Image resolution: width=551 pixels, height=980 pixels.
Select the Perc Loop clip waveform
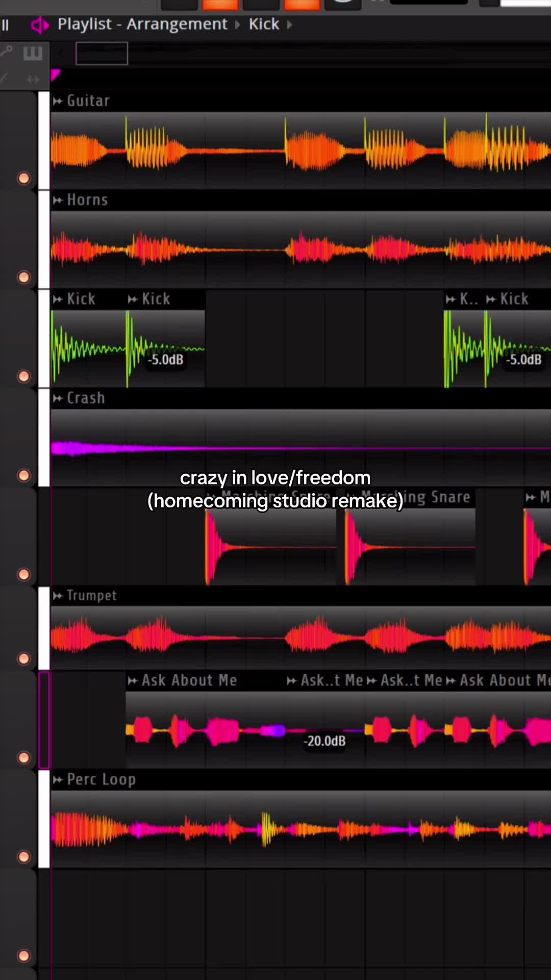click(300, 829)
